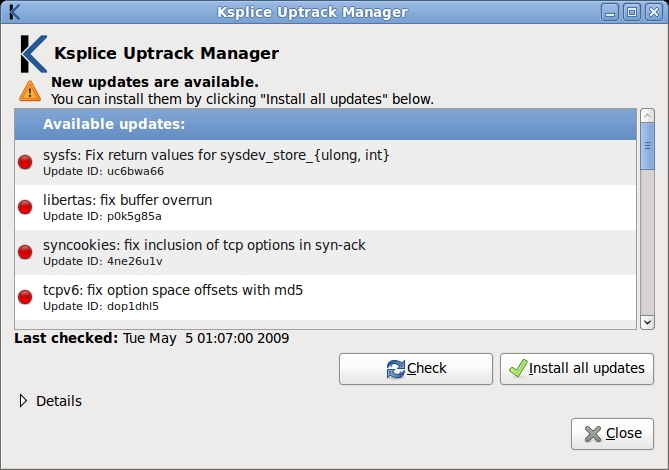Select the libertas buffer overrun update
This screenshot has width=669, height=470.
127,207
